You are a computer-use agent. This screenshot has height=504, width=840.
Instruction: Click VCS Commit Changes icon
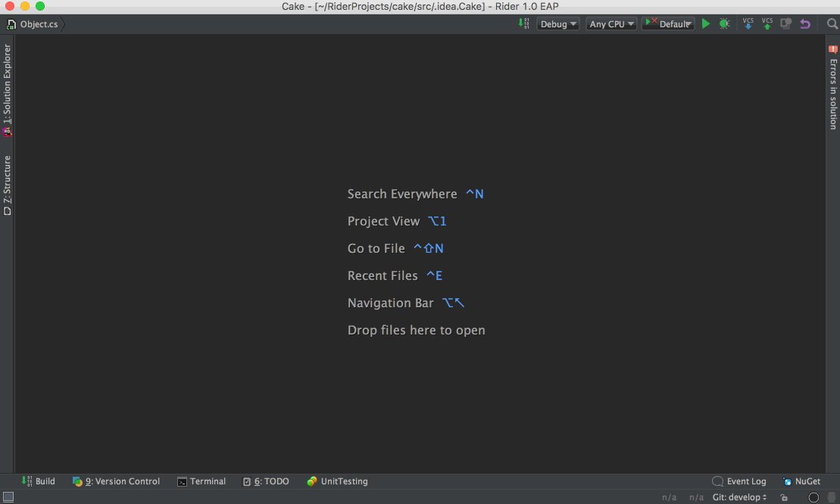(767, 23)
